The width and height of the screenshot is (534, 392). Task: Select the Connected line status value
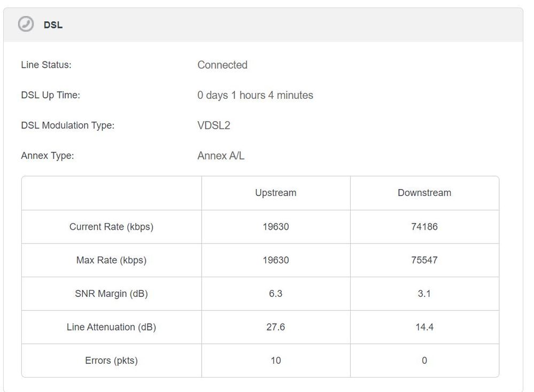pos(222,65)
